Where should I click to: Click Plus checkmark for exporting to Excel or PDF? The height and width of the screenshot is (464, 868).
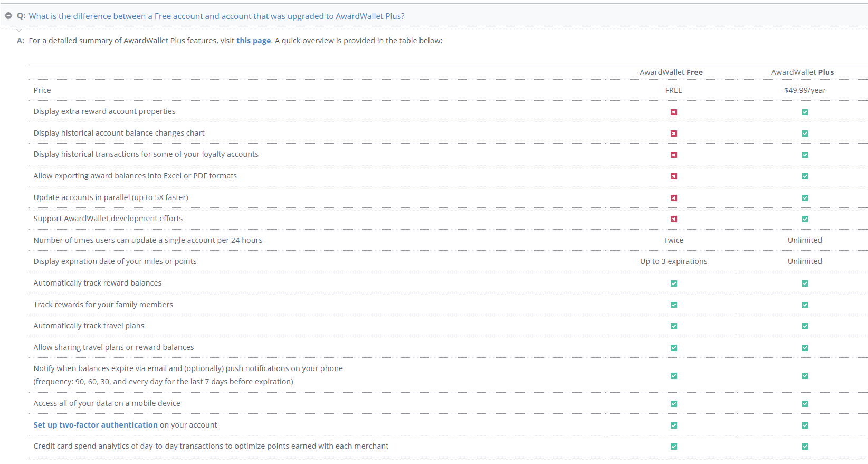[805, 176]
